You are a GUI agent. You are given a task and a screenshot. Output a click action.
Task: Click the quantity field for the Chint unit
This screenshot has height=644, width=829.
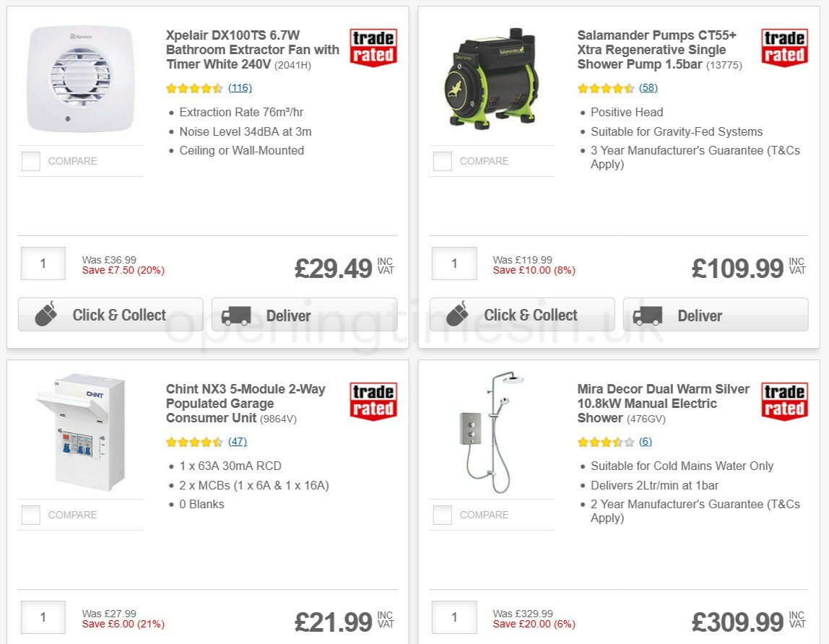pyautogui.click(x=43, y=617)
